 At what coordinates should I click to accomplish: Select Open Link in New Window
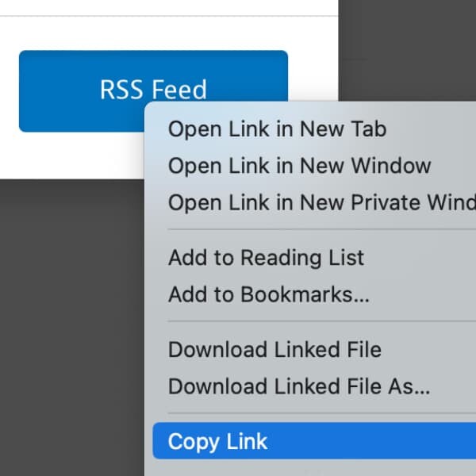tap(299, 166)
